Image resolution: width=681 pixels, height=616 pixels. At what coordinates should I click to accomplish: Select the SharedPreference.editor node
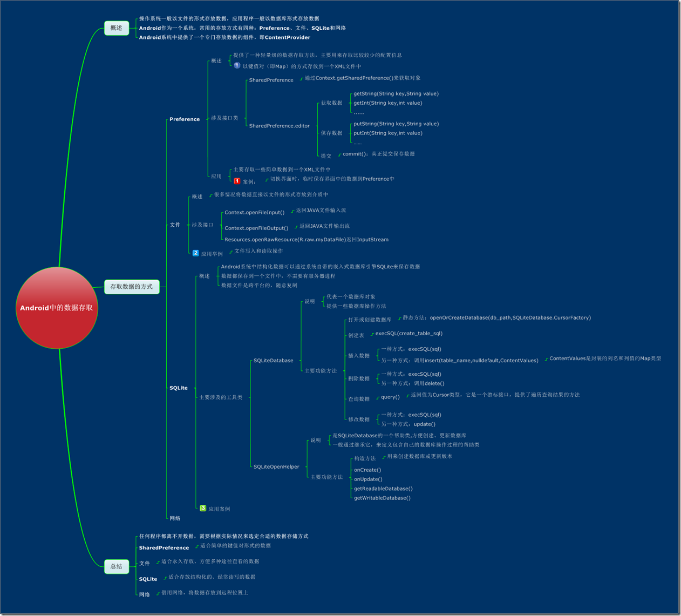coord(280,126)
